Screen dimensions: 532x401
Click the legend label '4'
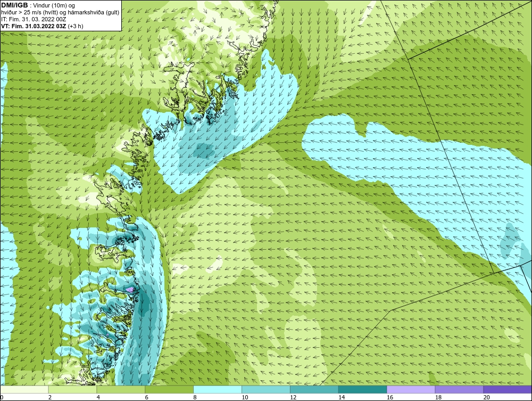(x=98, y=397)
